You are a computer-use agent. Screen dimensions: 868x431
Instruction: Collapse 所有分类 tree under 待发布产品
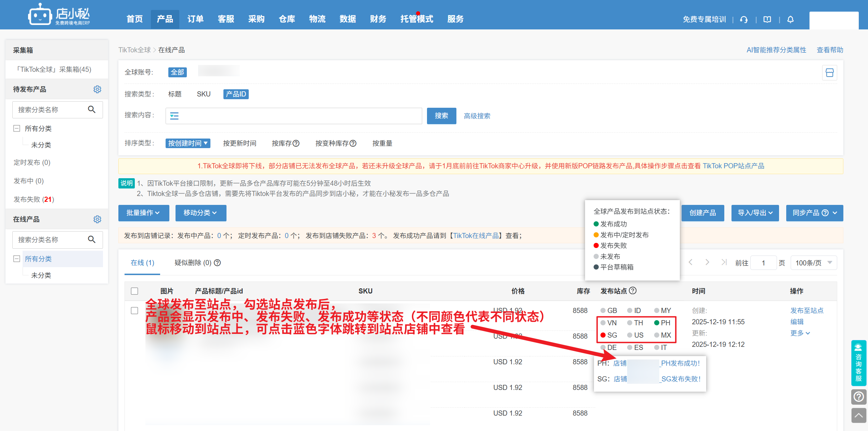(x=16, y=129)
